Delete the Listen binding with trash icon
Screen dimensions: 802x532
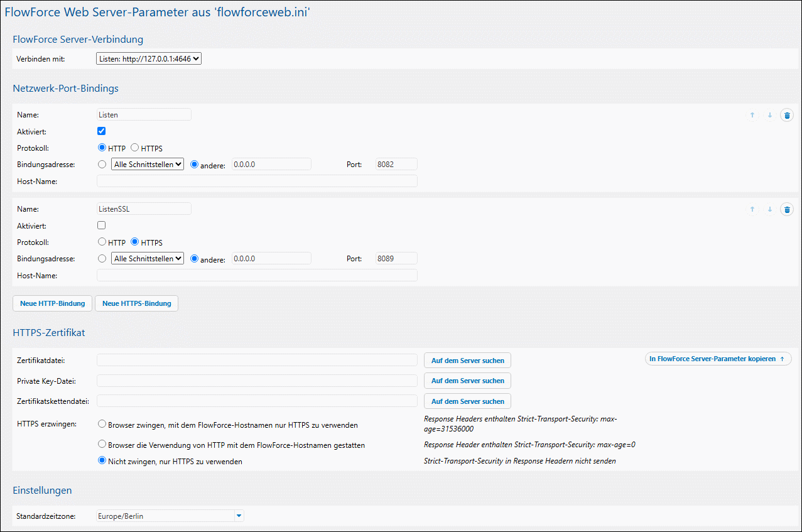click(x=786, y=116)
